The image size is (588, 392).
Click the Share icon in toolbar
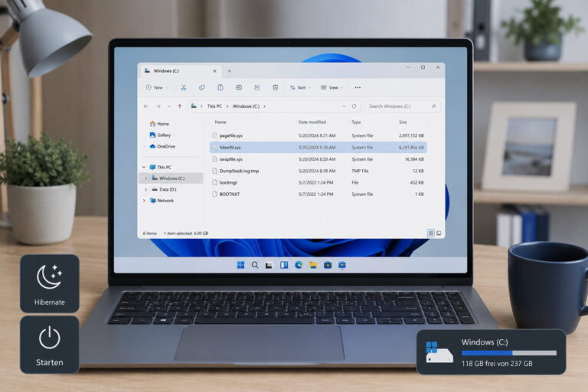[257, 87]
